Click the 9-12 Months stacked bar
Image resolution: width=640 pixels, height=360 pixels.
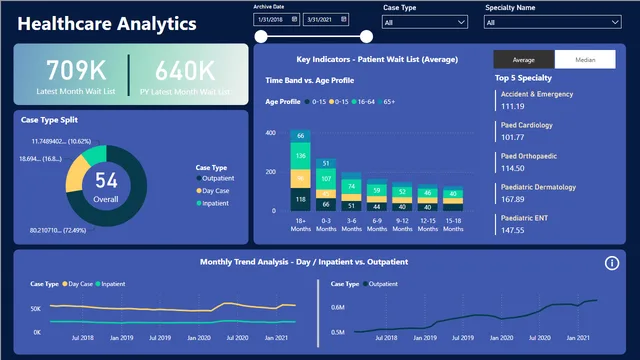point(402,197)
